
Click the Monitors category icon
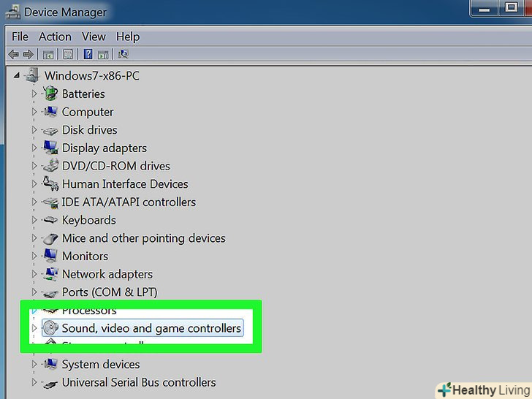pos(50,256)
